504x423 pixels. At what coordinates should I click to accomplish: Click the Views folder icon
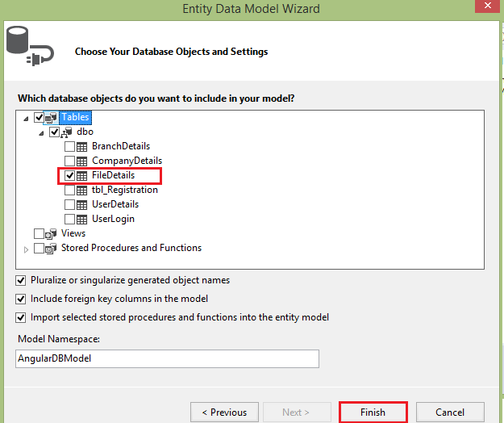point(51,234)
